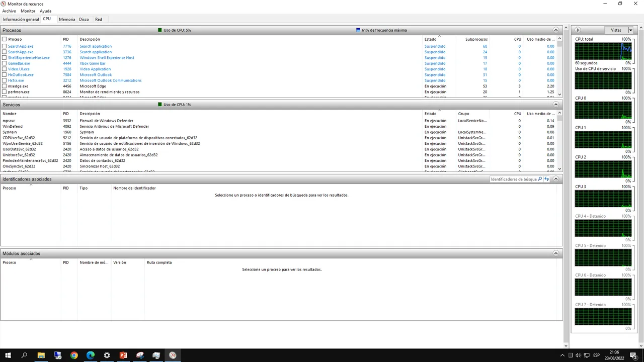Open the Vistas dropdown arrow
The image size is (644, 362).
(x=630, y=30)
